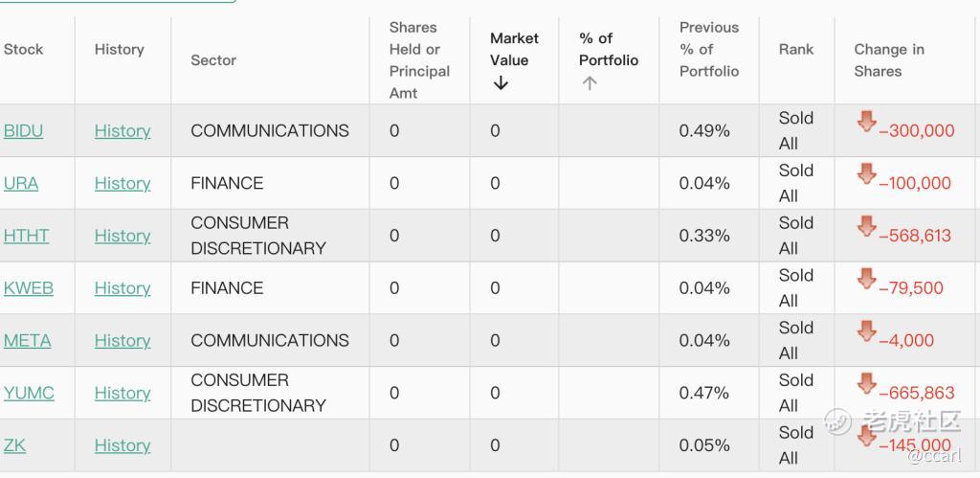Image resolution: width=980 pixels, height=478 pixels.
Task: Sort by Rank column header
Action: coord(795,50)
